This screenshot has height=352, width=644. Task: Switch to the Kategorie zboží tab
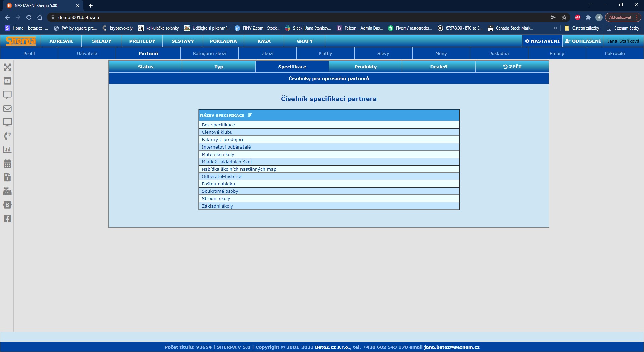(210, 53)
